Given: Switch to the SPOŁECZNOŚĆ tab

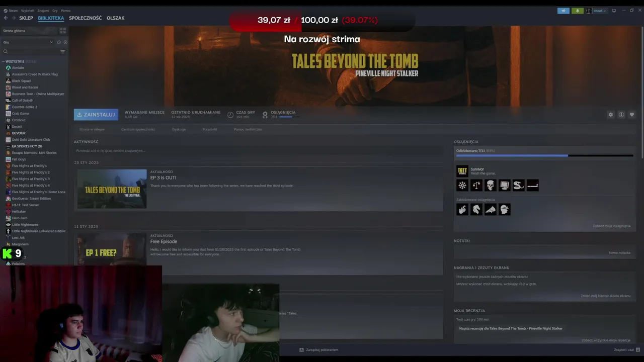Looking at the screenshot, I should (x=85, y=18).
